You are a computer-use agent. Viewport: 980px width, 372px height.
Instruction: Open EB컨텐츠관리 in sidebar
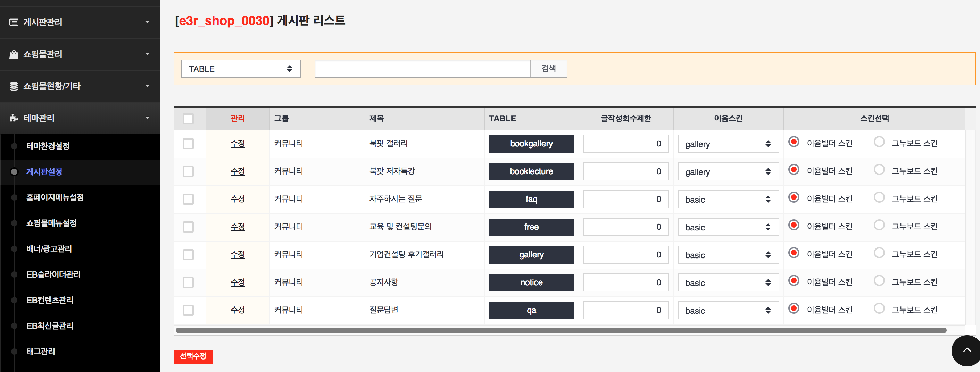[x=50, y=300]
